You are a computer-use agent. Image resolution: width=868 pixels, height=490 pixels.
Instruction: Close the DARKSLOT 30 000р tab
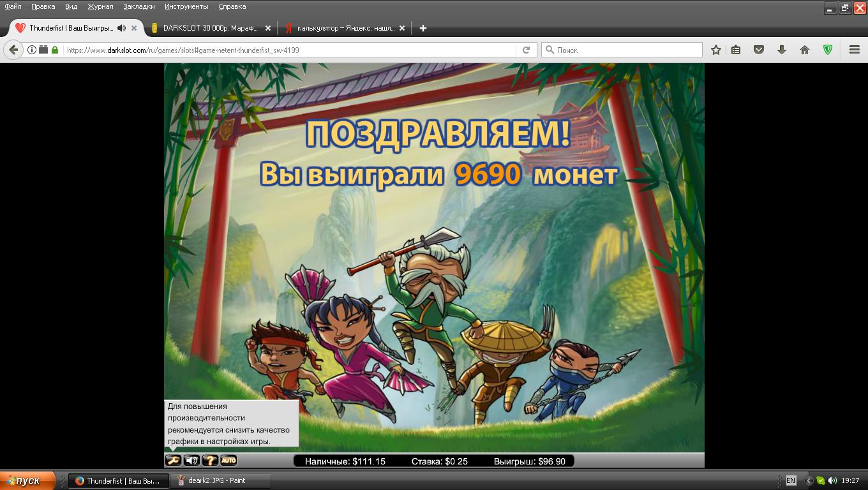268,28
